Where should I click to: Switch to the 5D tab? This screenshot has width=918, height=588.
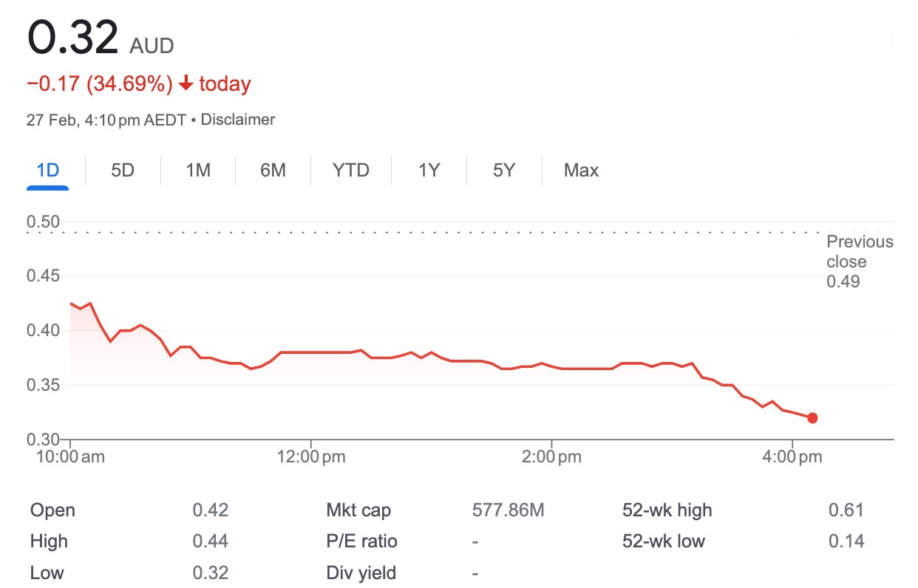[123, 171]
